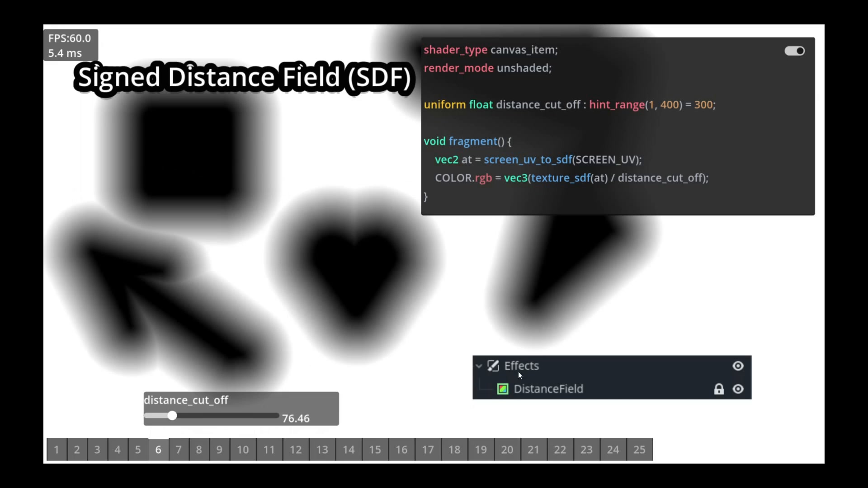Select slide tab 13
Viewport: 868px width, 488px height.
click(322, 450)
